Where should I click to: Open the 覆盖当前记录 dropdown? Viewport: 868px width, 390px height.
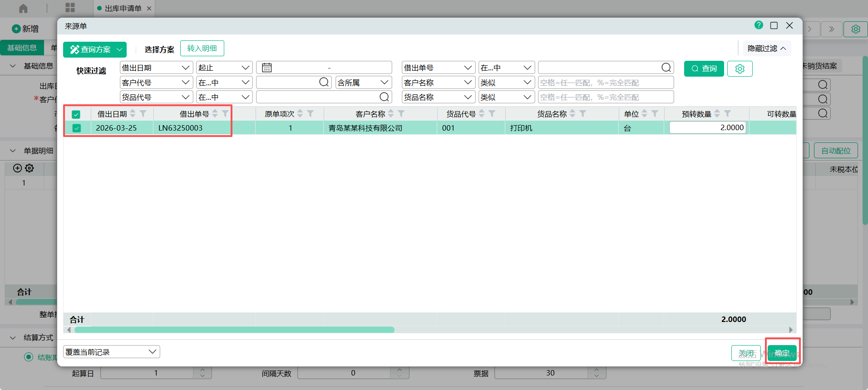(112, 352)
